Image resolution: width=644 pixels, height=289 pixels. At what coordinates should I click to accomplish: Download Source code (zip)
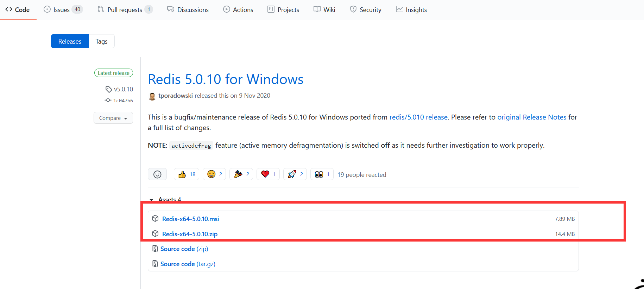(184, 249)
